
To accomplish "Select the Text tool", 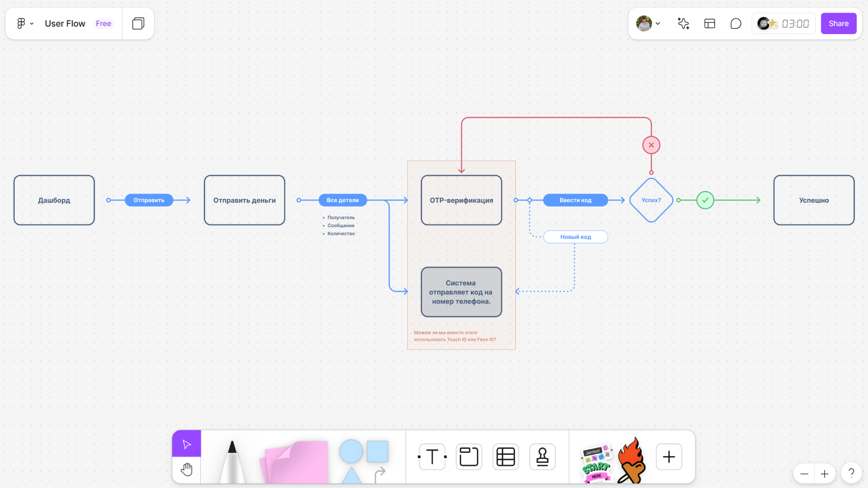I will click(431, 457).
